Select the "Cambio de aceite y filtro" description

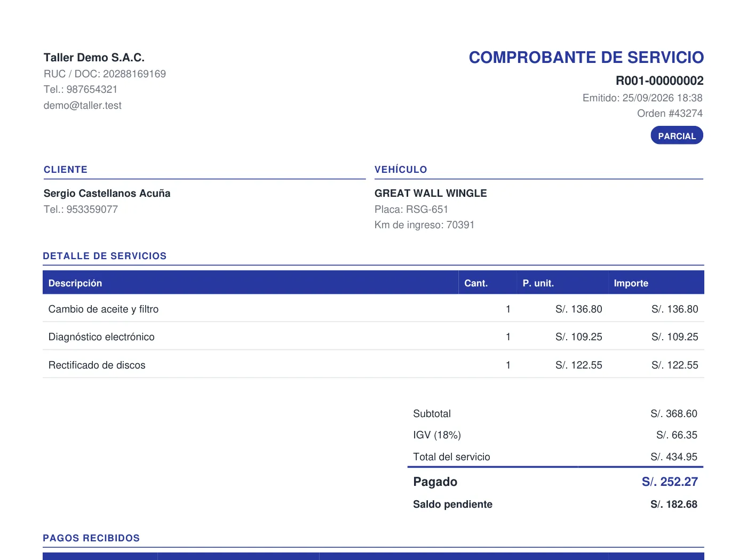click(104, 309)
